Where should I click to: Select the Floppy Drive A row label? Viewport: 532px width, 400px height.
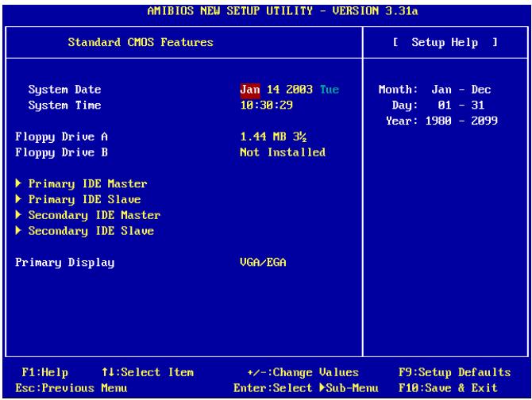(x=61, y=137)
